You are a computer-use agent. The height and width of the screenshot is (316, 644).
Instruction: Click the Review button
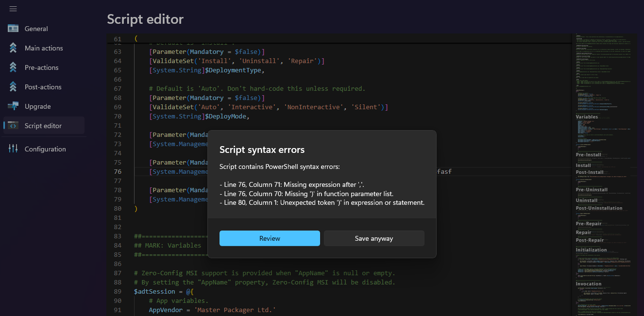pyautogui.click(x=270, y=238)
